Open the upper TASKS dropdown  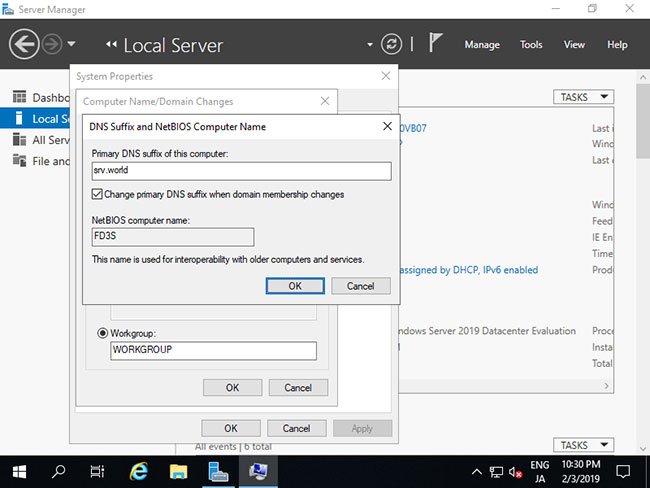click(583, 97)
